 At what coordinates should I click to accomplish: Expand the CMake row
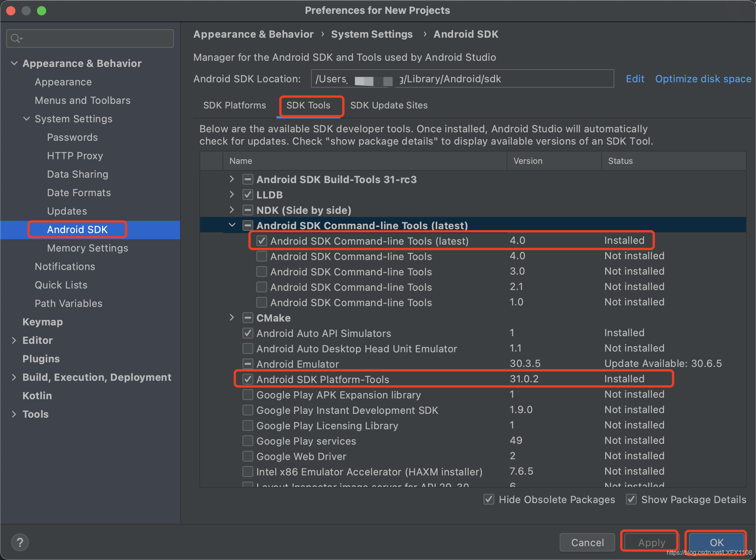coord(232,318)
